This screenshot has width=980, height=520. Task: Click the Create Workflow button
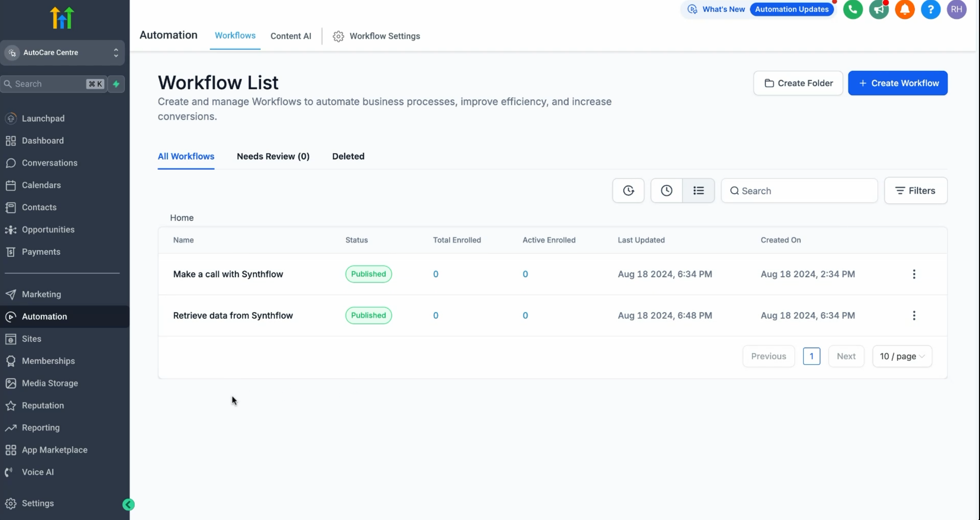pyautogui.click(x=898, y=83)
